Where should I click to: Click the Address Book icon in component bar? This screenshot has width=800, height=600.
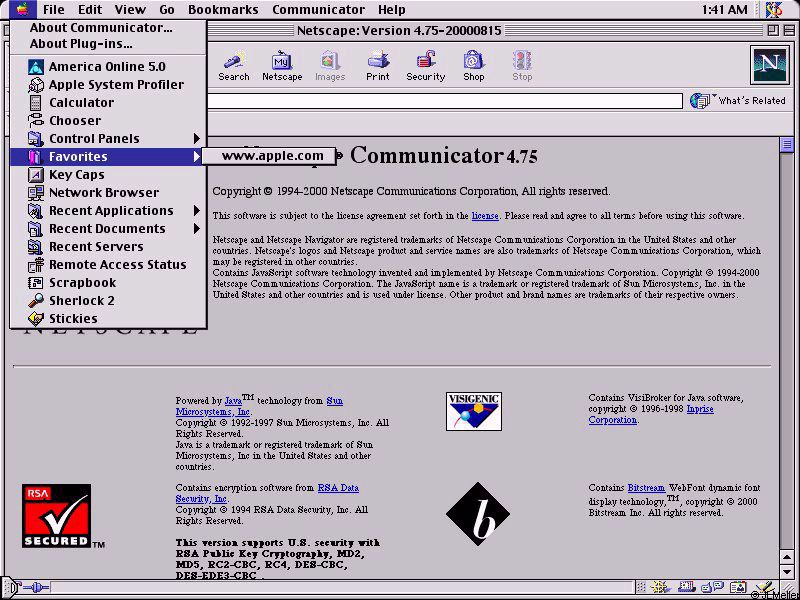click(x=737, y=587)
